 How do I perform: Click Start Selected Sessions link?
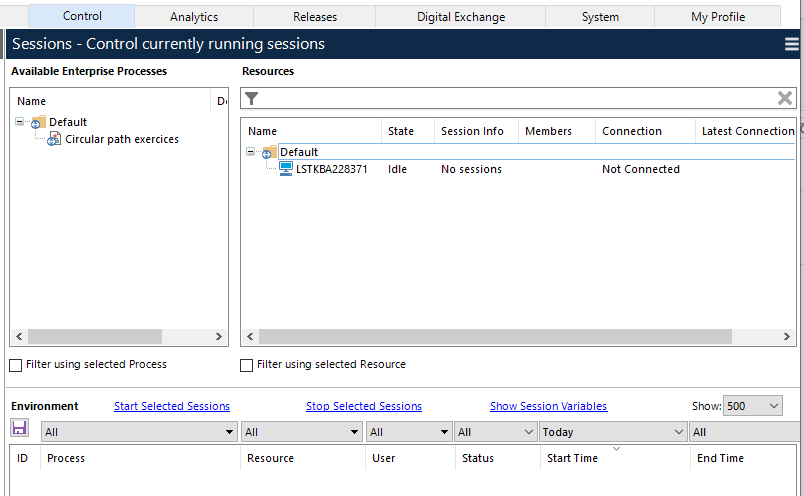pos(172,406)
